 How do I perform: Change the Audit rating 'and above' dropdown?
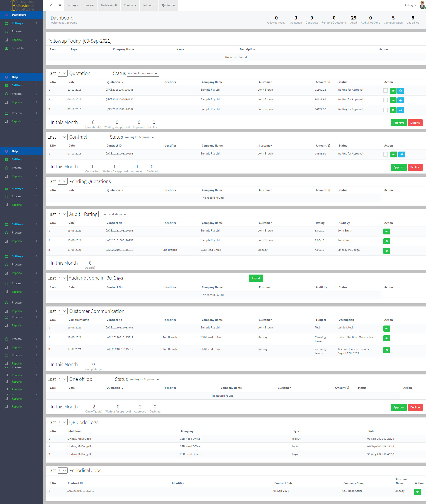118,214
